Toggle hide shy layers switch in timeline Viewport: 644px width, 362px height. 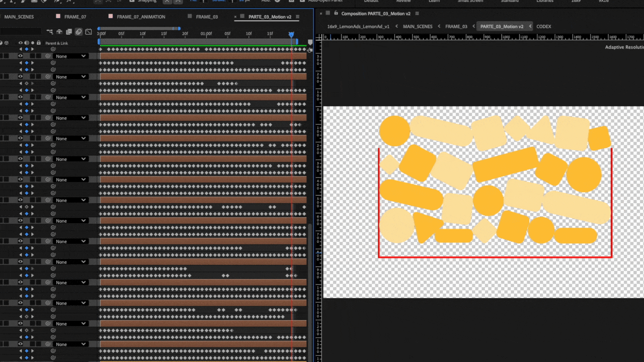click(59, 32)
